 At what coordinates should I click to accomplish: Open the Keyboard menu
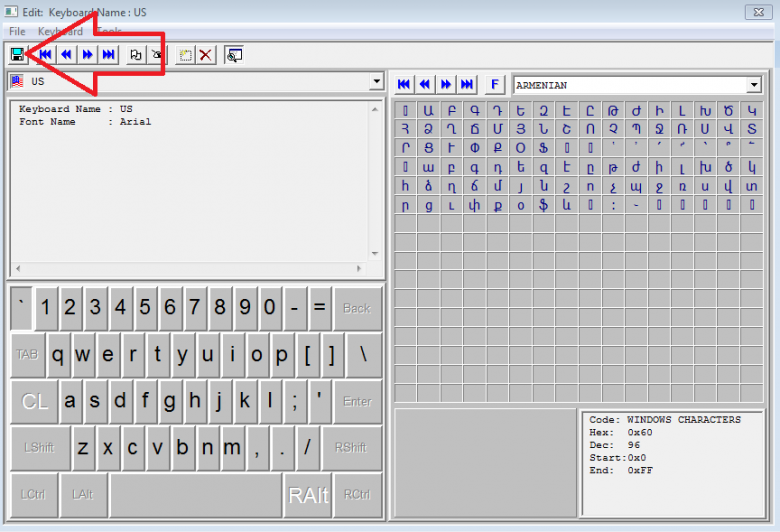(x=60, y=31)
